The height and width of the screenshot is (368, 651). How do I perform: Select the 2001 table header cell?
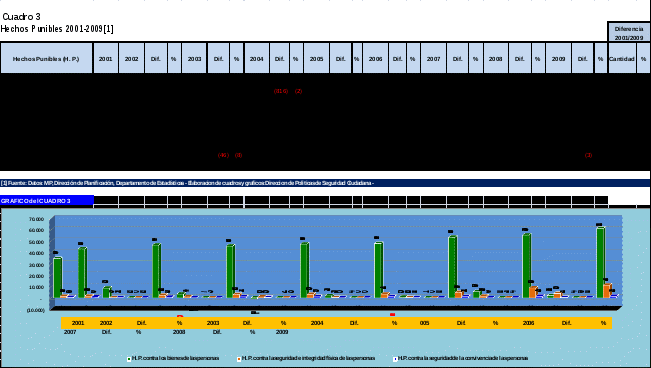(106, 59)
